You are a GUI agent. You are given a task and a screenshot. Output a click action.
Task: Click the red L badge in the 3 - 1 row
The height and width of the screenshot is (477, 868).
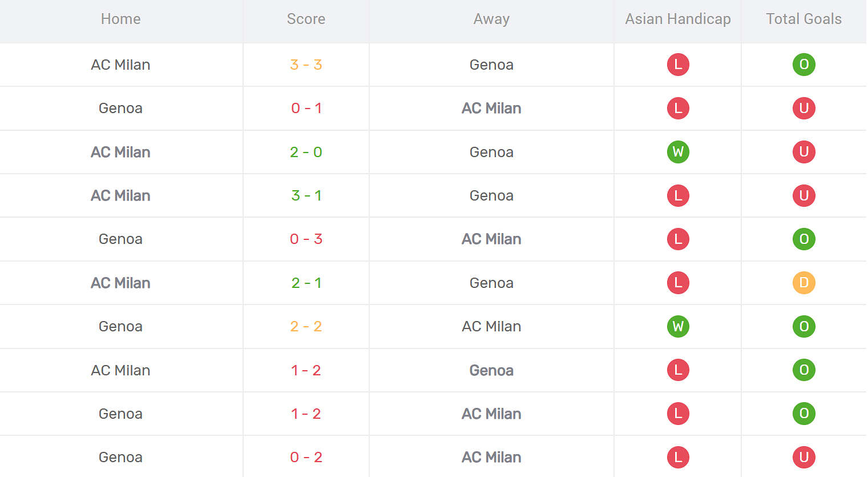point(678,195)
